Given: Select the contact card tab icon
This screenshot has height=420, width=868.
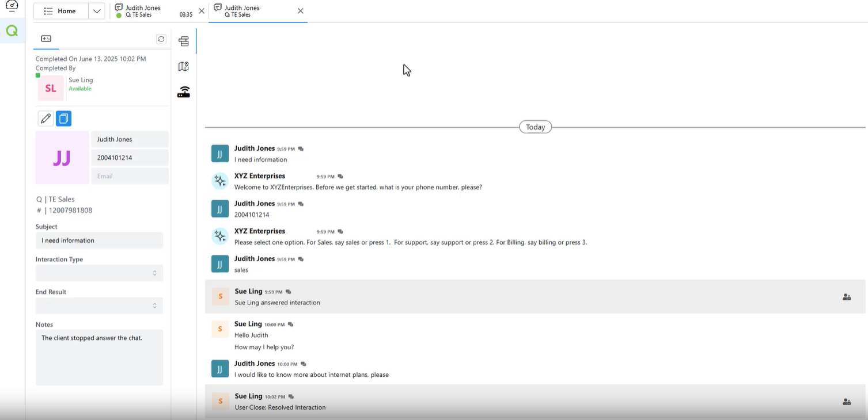Looking at the screenshot, I should pos(46,39).
